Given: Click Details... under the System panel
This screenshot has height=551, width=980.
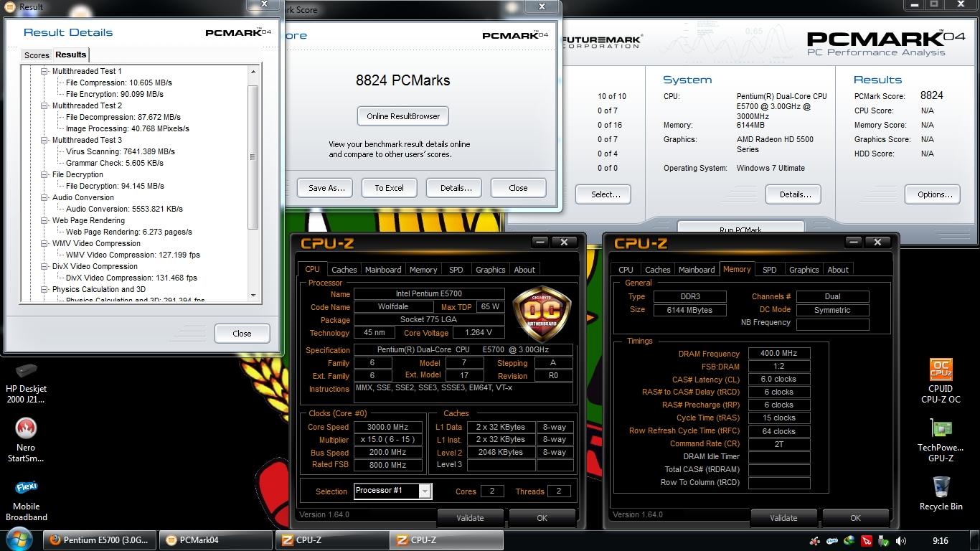Looking at the screenshot, I should (795, 194).
